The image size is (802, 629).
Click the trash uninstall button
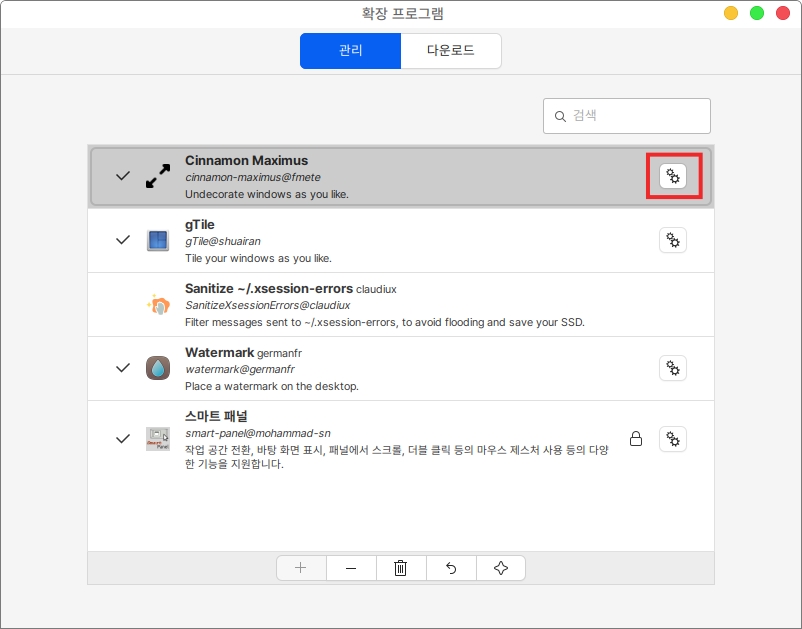pyautogui.click(x=401, y=568)
